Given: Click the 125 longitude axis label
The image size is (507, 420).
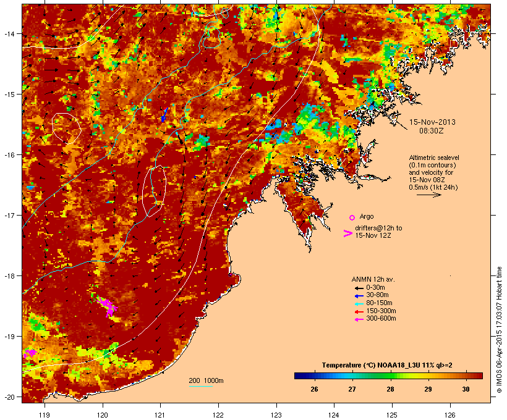Looking at the screenshot, I should click(x=392, y=415).
